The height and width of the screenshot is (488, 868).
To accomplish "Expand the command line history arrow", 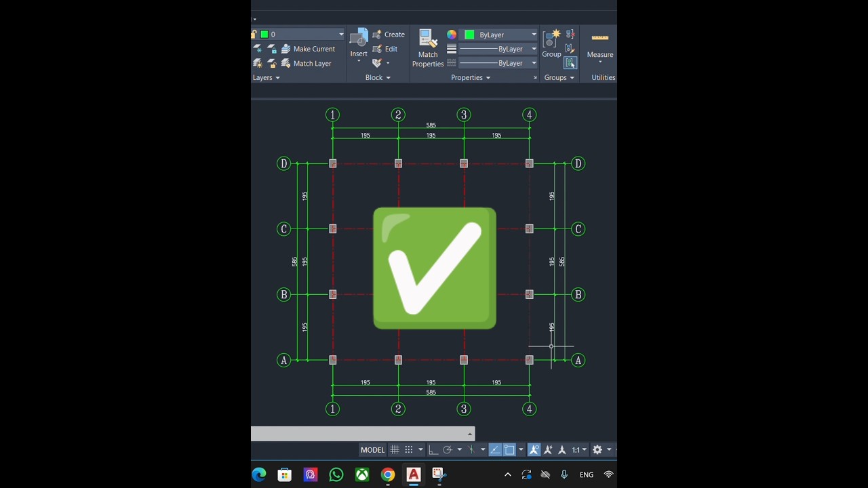I will [x=470, y=434].
